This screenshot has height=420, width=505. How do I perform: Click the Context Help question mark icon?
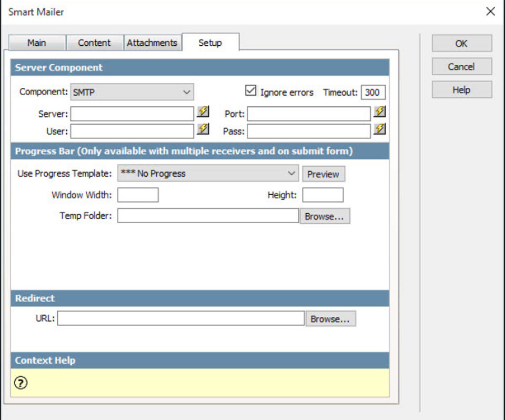click(21, 383)
